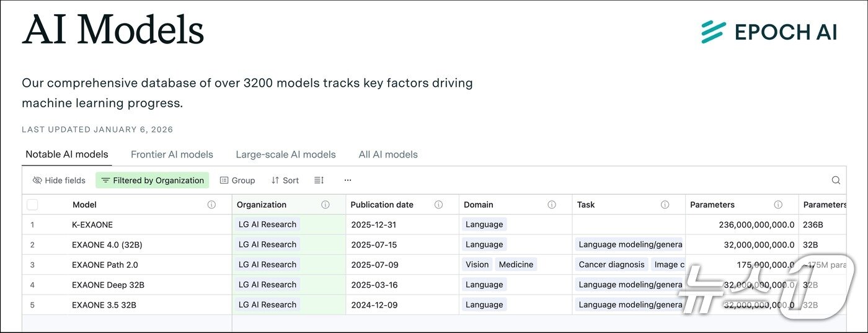Open the Group options
The width and height of the screenshot is (868, 333).
click(x=237, y=180)
